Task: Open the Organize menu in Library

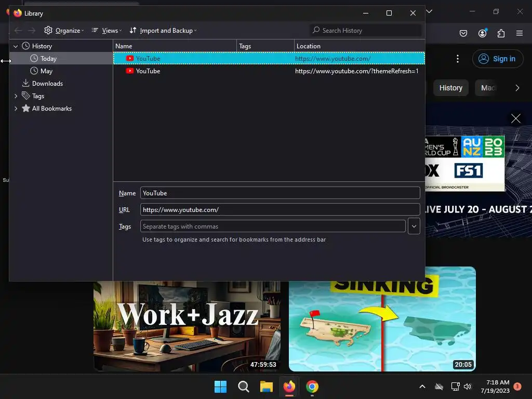Action: (64, 31)
